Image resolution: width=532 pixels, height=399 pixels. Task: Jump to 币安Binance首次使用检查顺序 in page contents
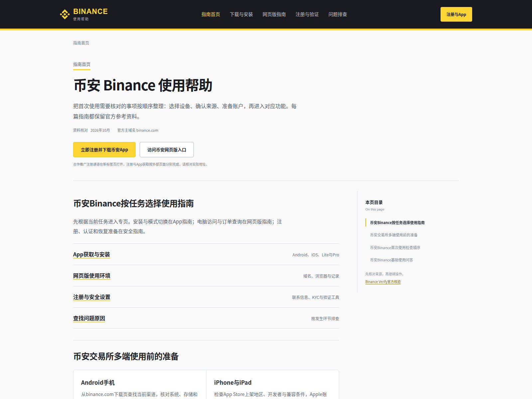[395, 248]
